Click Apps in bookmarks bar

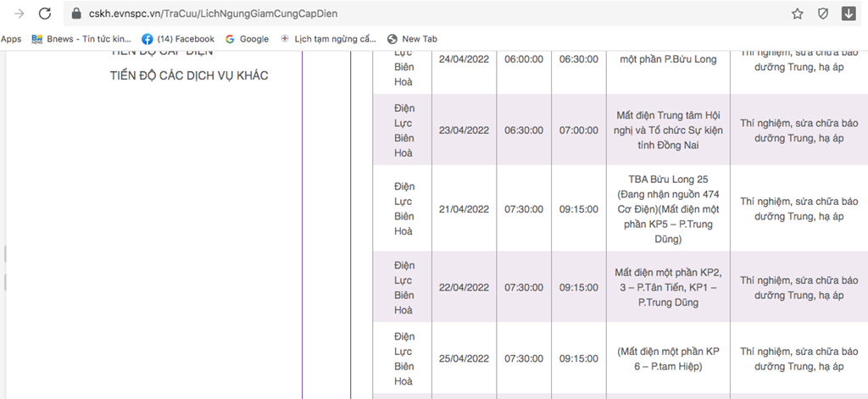pos(11,39)
